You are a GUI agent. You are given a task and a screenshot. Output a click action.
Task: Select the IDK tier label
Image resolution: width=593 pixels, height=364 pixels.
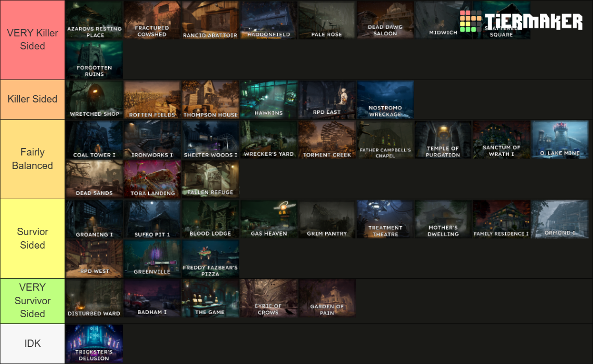click(33, 344)
